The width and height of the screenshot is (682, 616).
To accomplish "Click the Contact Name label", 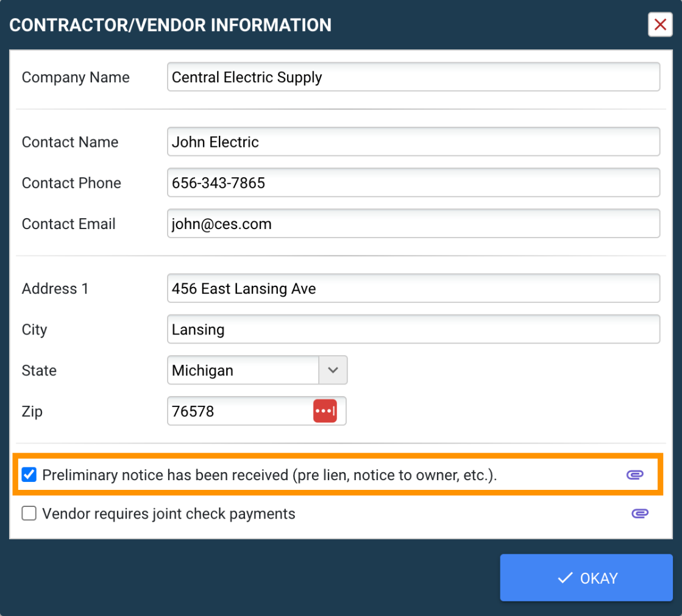I will pos(70,142).
